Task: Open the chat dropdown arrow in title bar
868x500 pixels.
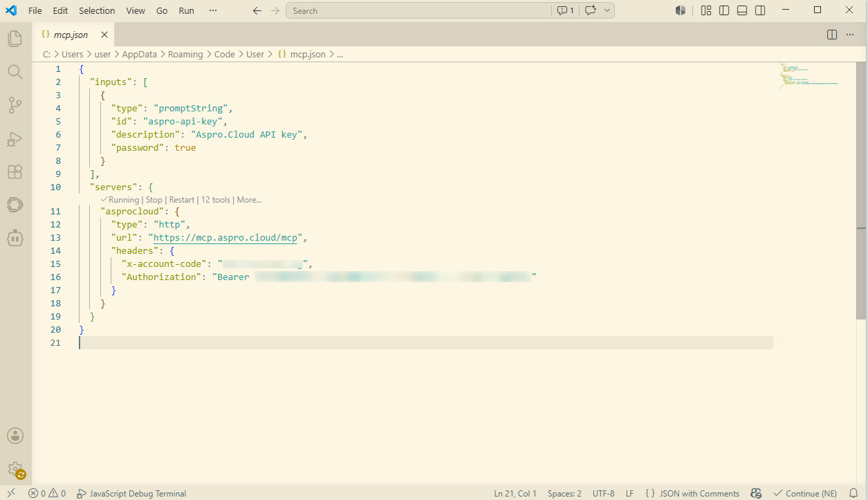Action: (607, 10)
